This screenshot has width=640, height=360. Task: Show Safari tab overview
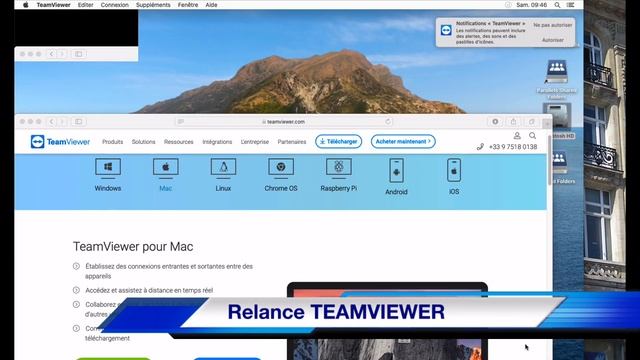click(531, 121)
